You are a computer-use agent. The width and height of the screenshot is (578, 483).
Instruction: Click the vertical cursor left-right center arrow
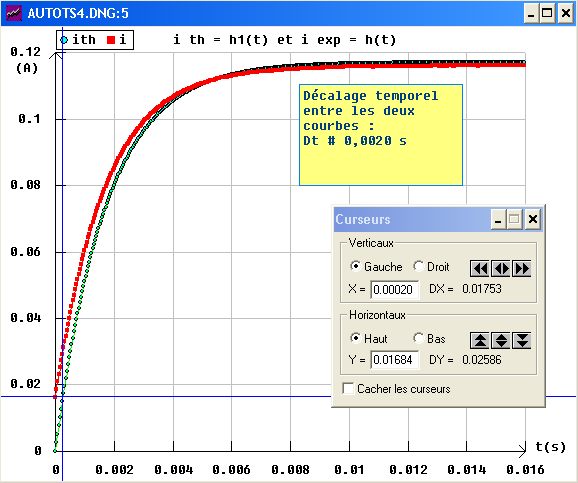tap(501, 268)
